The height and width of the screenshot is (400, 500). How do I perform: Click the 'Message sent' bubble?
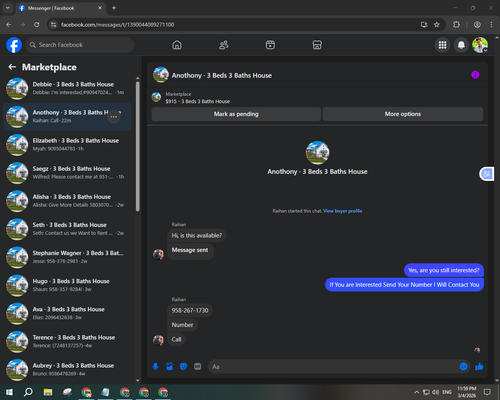click(x=190, y=251)
